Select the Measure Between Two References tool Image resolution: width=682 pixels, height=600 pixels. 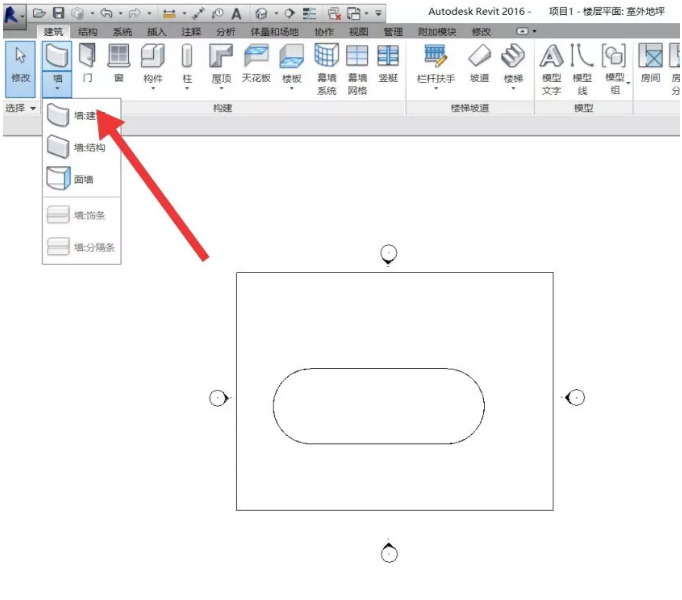click(169, 14)
